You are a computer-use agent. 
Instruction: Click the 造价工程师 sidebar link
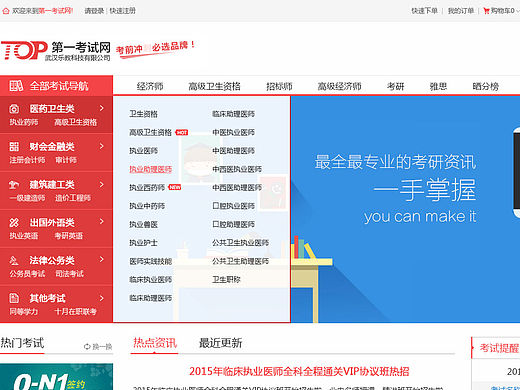(x=73, y=198)
